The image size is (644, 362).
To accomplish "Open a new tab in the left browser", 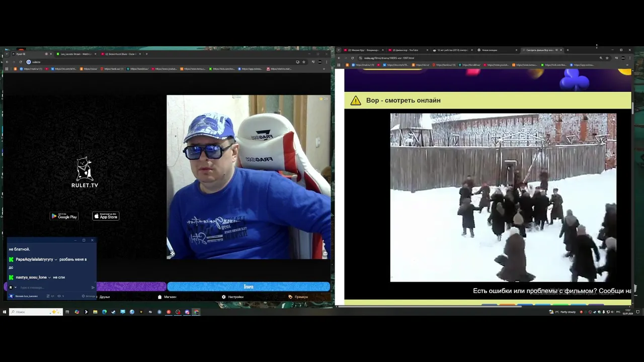I will (147, 54).
